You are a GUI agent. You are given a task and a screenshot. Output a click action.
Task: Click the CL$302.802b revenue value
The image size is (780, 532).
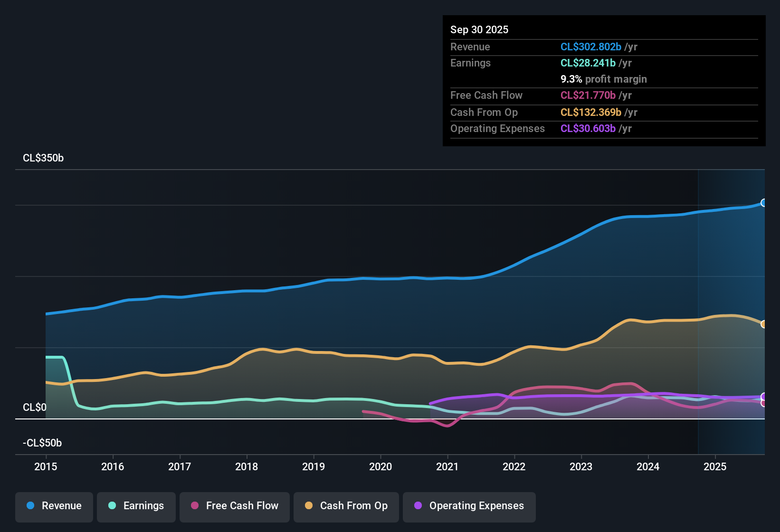click(591, 47)
